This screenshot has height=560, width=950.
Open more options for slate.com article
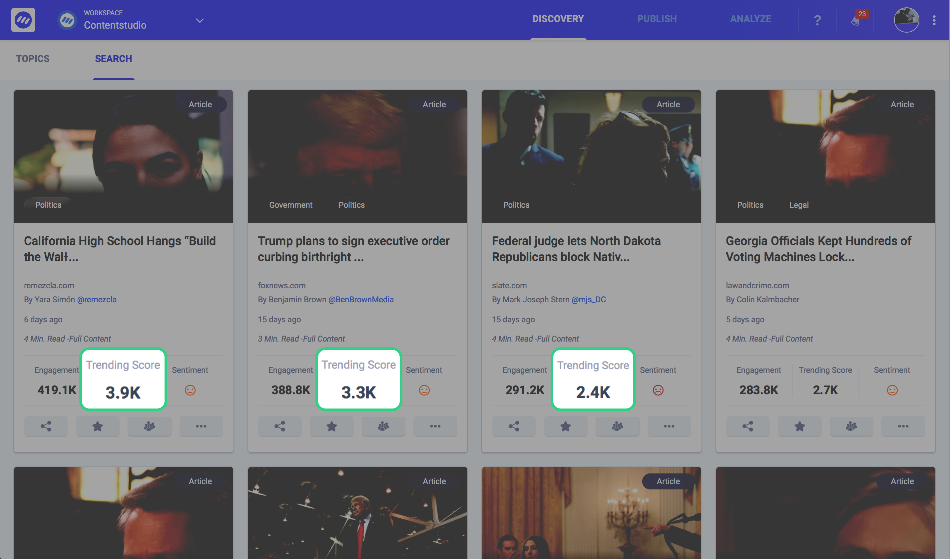click(669, 426)
